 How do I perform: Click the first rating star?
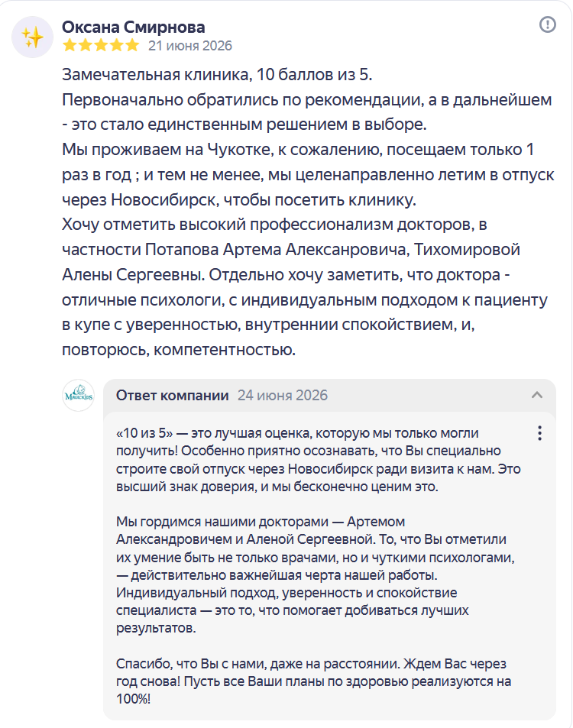tap(70, 46)
